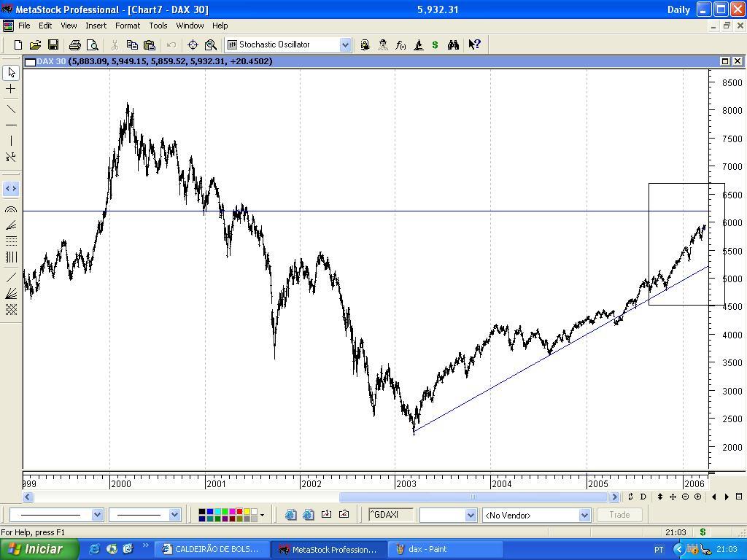Screen dimensions: 747x560
Task: Open the Tools menu
Action: click(x=158, y=26)
